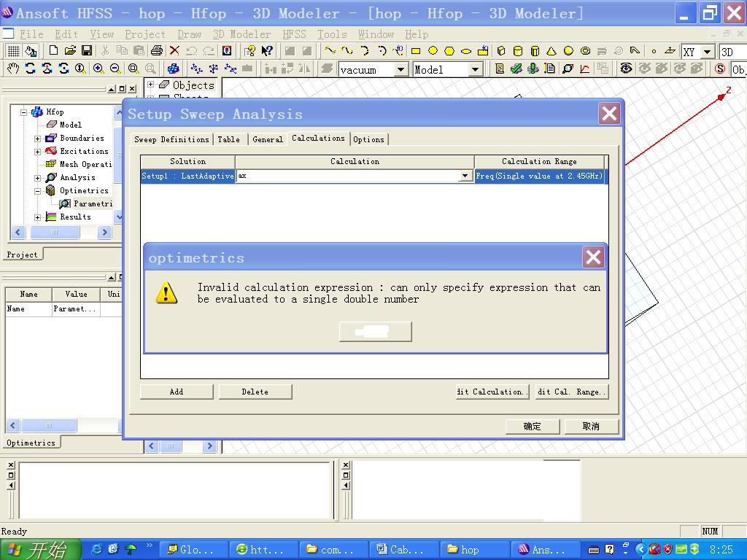
Task: Click the grid settings icon
Action: (x=14, y=50)
